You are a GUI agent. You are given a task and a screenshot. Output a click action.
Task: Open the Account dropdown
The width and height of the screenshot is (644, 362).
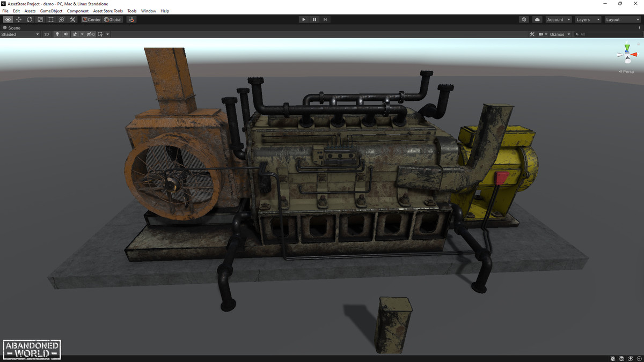pyautogui.click(x=559, y=19)
